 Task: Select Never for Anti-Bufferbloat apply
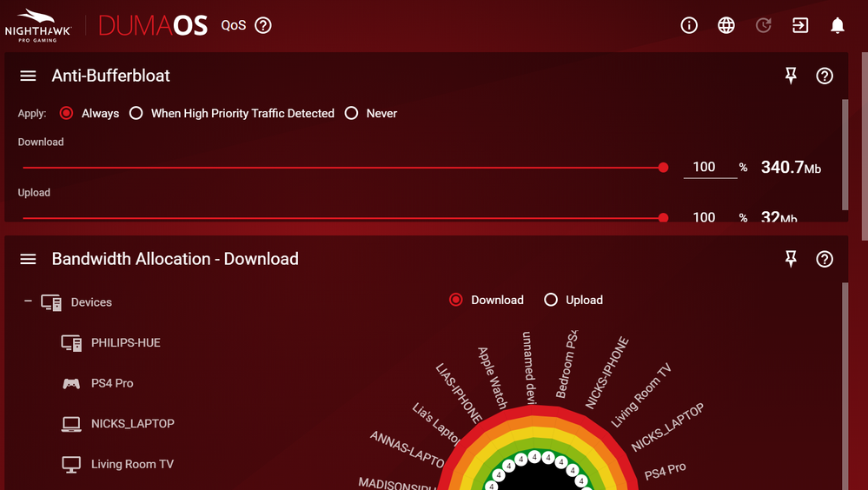click(352, 114)
